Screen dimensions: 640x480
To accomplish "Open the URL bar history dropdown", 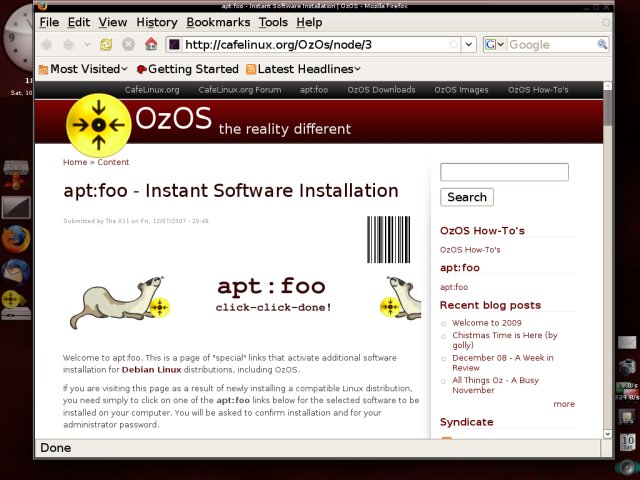I will coord(469,44).
